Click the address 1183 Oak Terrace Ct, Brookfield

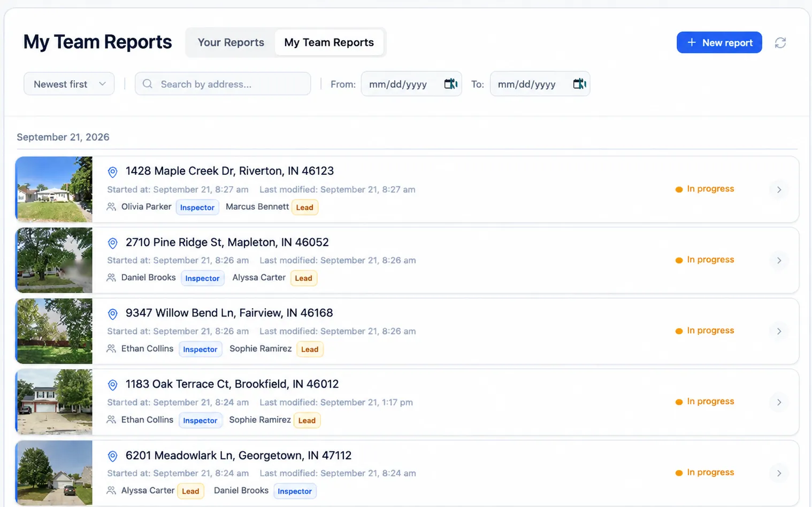pyautogui.click(x=232, y=384)
